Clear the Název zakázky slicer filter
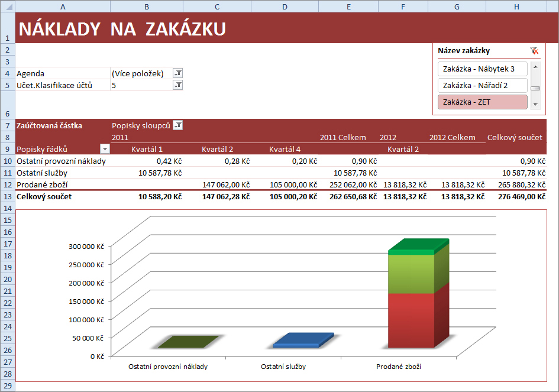This screenshot has height=392, width=559. point(534,51)
